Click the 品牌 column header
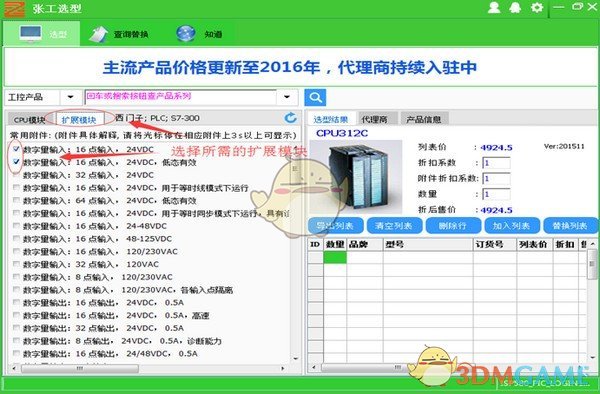 (x=365, y=244)
